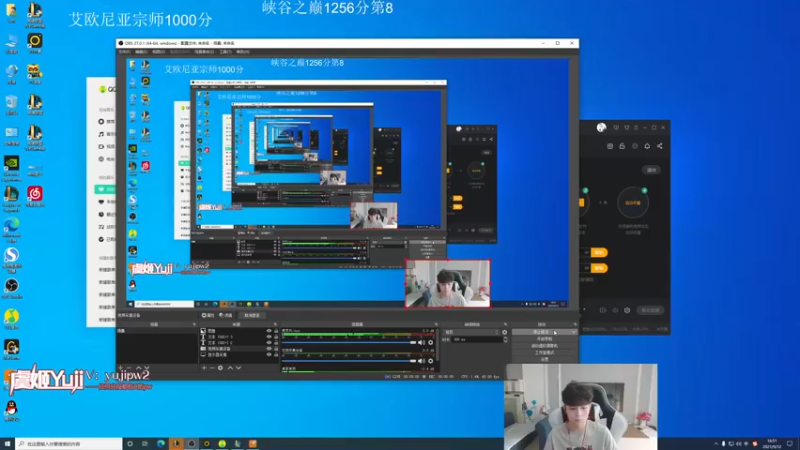Click the Windows taskbar search box
Viewport: 800px width, 450px height.
(69, 444)
